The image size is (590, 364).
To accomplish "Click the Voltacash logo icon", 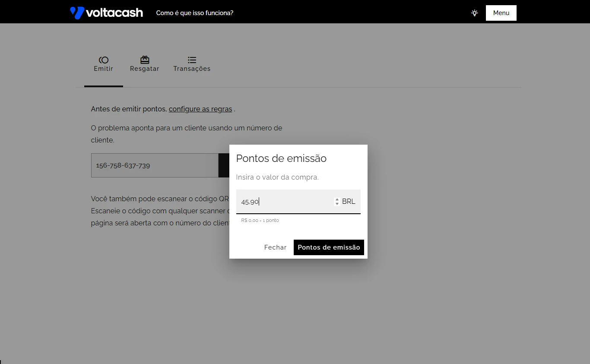I will click(77, 13).
